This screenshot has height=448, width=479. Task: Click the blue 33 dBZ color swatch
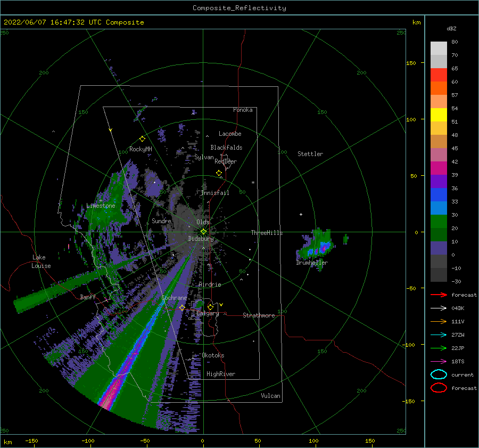(439, 194)
